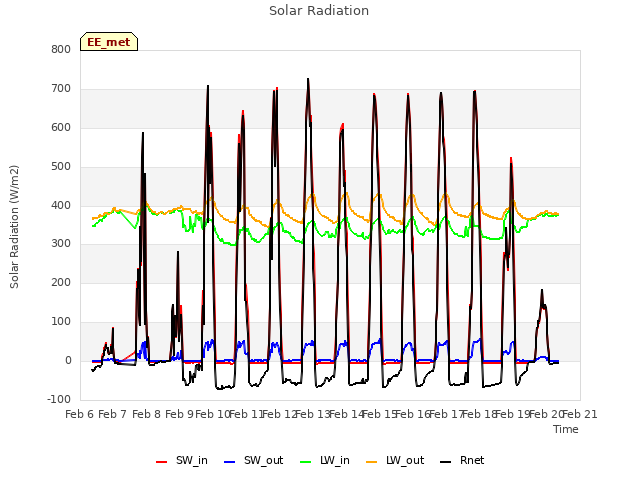Click the Solar Radiation (W/m2) axis label

(x=14, y=227)
